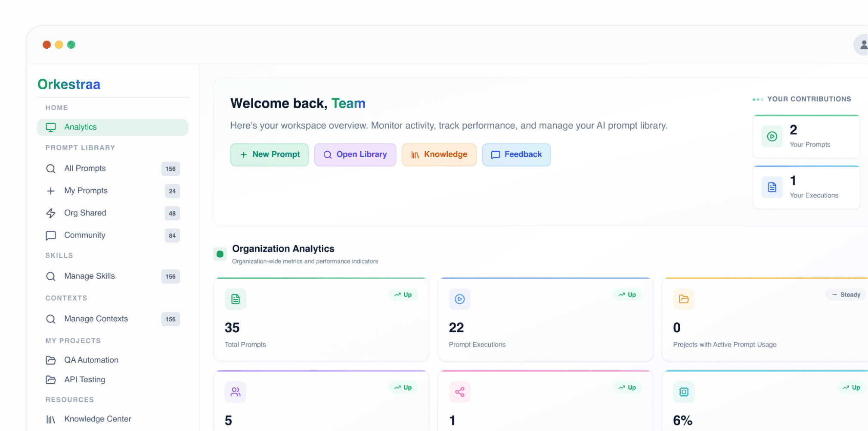Viewport: 868px width, 431px height.
Task: Click the Feedback button
Action: [x=517, y=155]
